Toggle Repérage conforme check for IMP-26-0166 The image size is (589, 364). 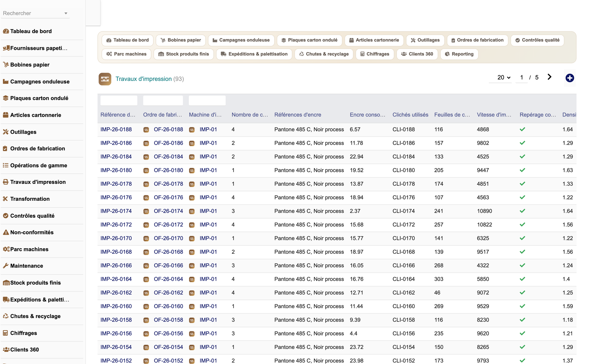pos(522,265)
